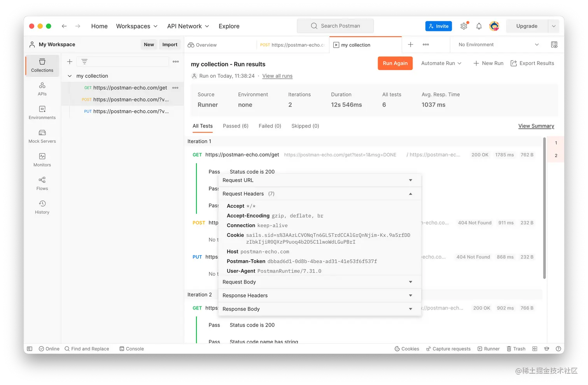The image size is (588, 385).
Task: Show the Skipped (0) tests tab
Action: (x=305, y=126)
